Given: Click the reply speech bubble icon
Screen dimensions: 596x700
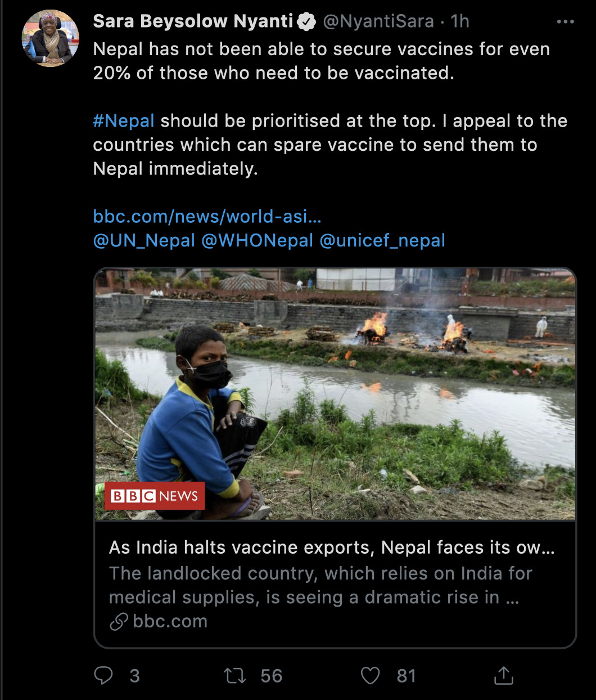Looking at the screenshot, I should 103,675.
